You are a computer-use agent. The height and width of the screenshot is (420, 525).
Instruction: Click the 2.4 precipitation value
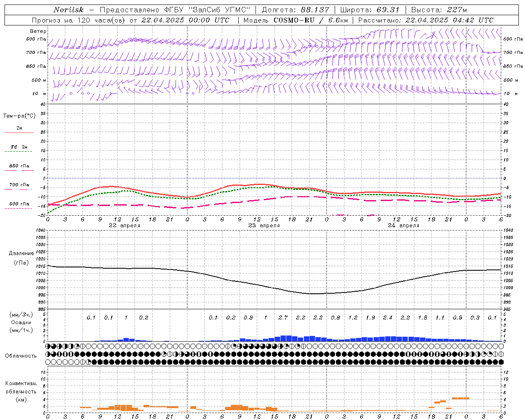[x=388, y=317]
